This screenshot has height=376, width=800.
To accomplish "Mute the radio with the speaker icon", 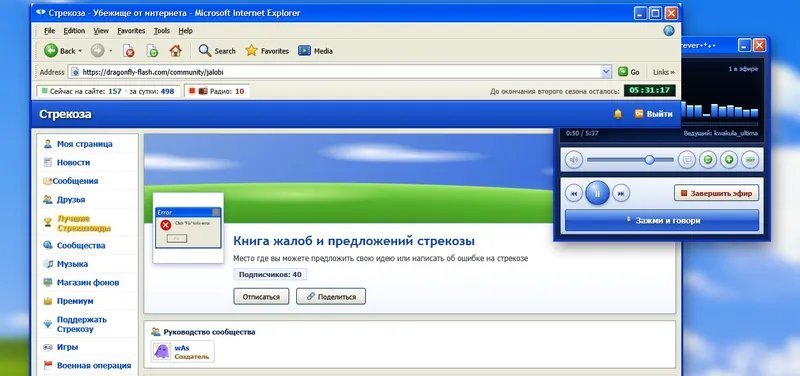I will pos(574,160).
